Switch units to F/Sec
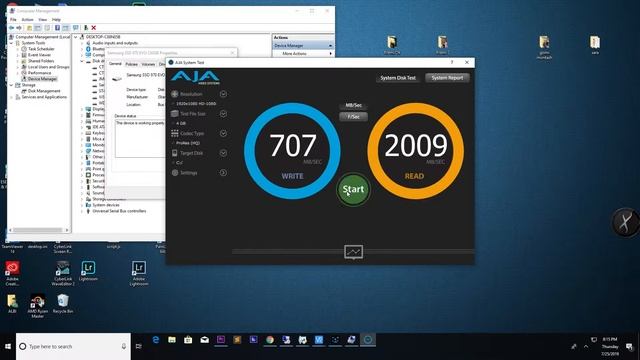 point(353,117)
